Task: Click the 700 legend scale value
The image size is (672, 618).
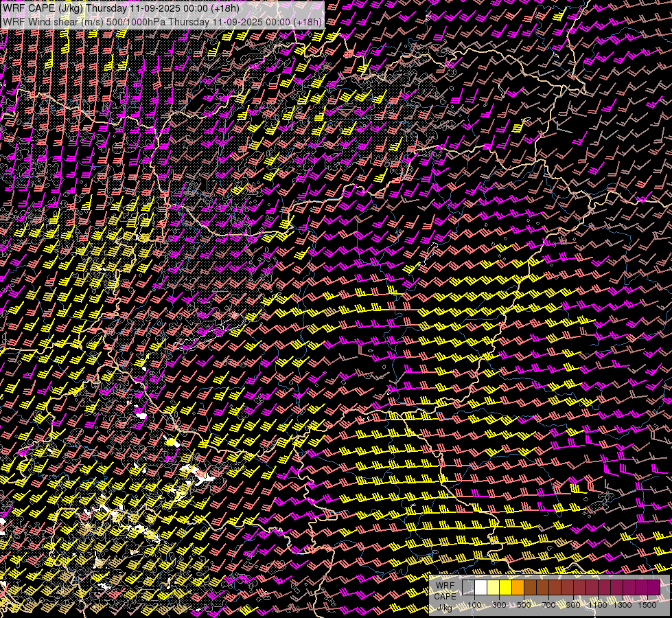Action: point(548,604)
